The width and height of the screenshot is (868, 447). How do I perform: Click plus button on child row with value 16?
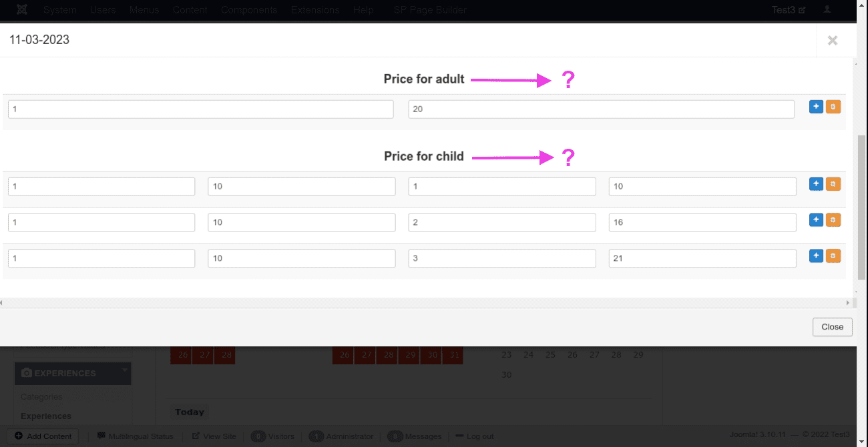(x=816, y=220)
